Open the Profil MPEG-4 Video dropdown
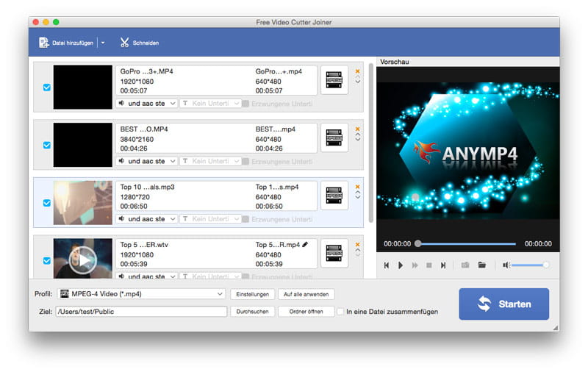The width and height of the screenshot is (588, 372). 141,294
